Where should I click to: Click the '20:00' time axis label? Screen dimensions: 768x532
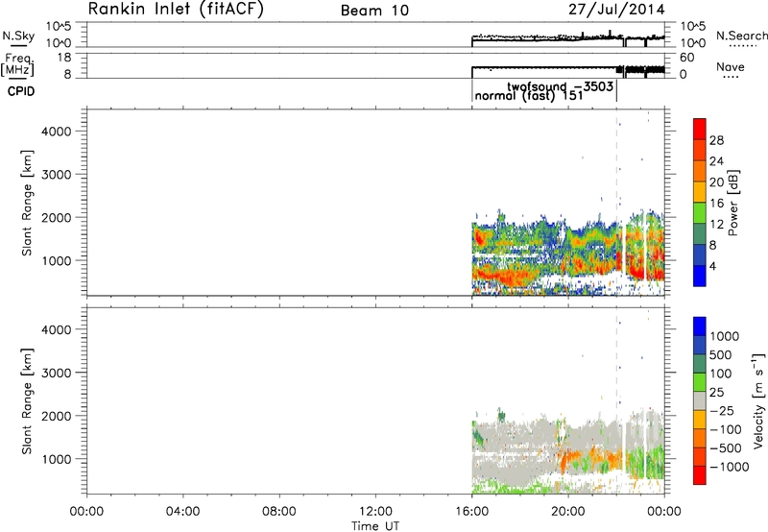(568, 511)
